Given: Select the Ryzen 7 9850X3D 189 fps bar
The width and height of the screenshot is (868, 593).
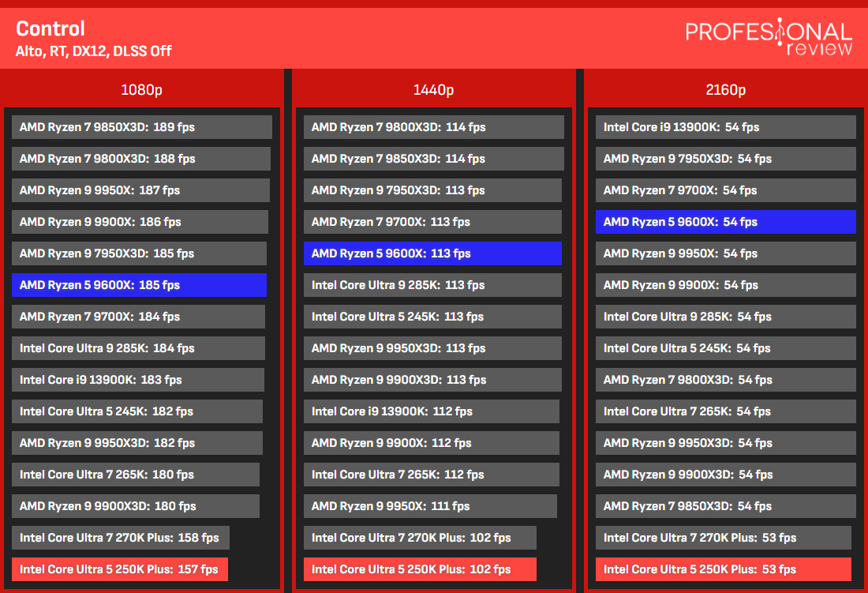Looking at the screenshot, I should (142, 127).
